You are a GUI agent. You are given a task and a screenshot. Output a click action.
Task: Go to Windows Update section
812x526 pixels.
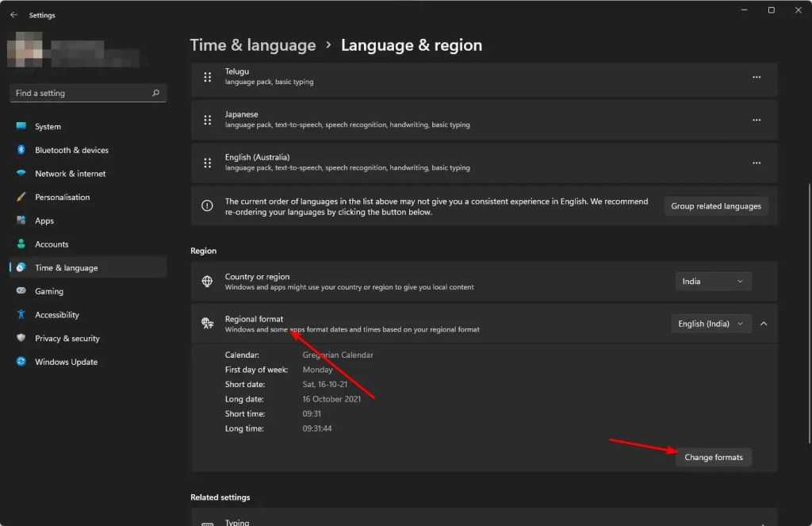tap(66, 362)
